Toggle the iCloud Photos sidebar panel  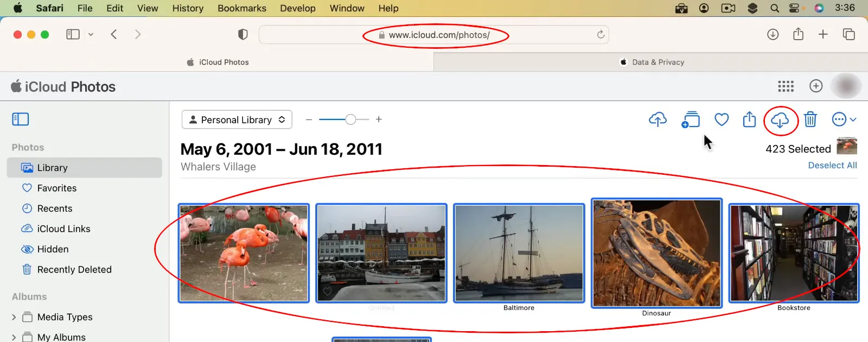21,119
